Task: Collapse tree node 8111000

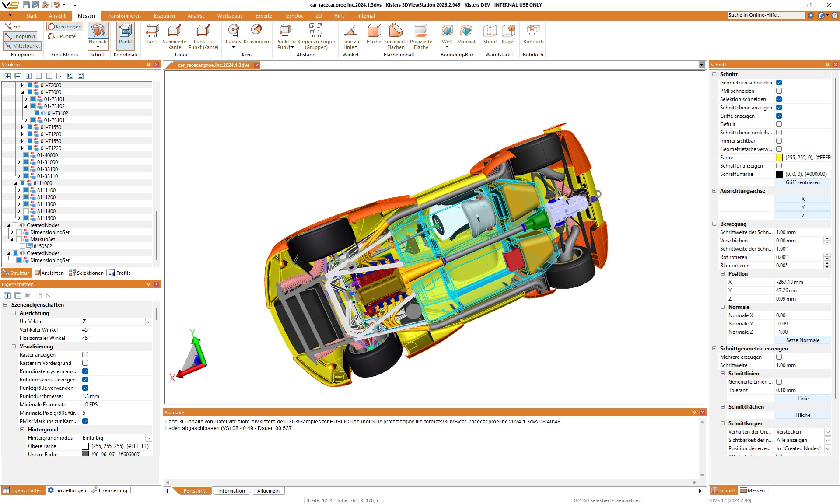Action: pyautogui.click(x=15, y=183)
